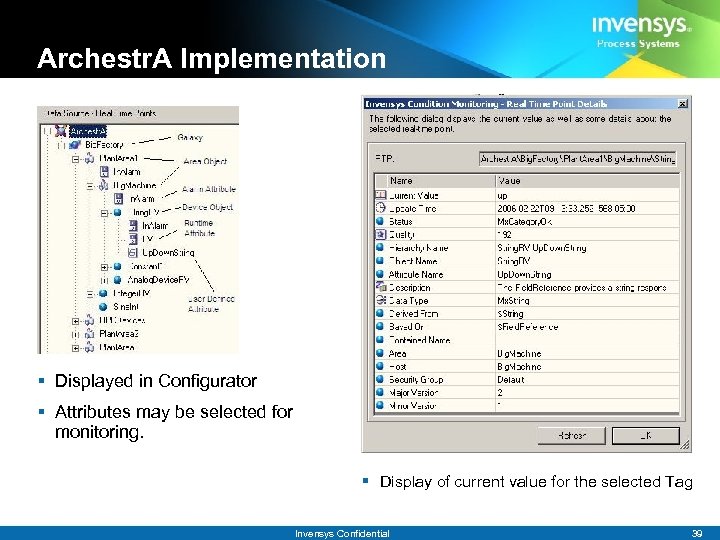Image resolution: width=720 pixels, height=540 pixels.
Task: Click the BigMachine node icon in tree
Action: (x=104, y=186)
